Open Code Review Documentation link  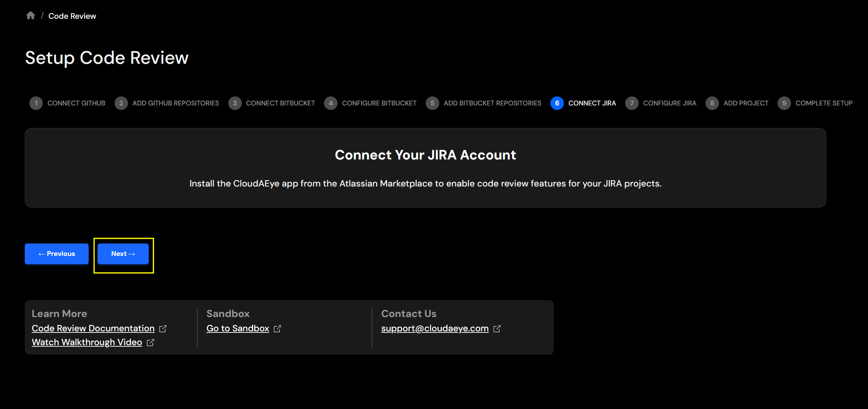93,328
